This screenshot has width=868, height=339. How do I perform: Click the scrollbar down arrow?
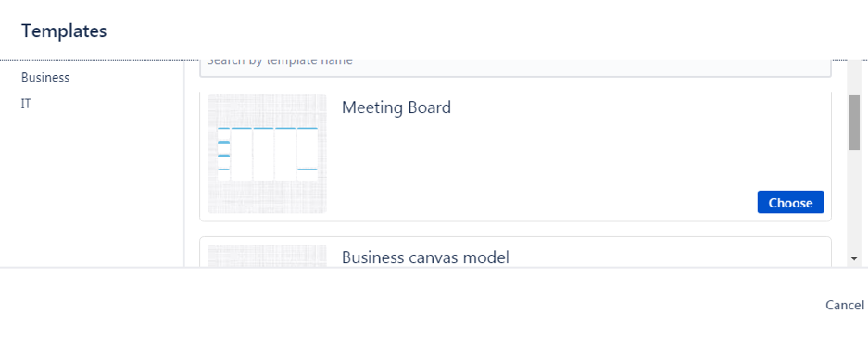[853, 258]
